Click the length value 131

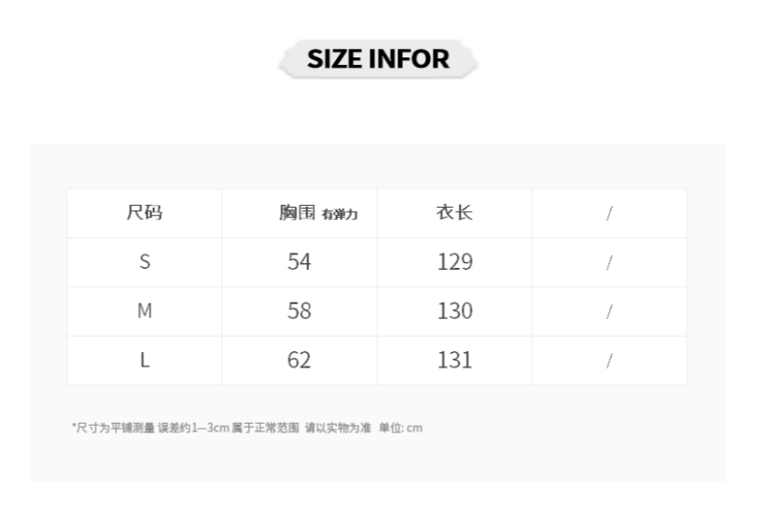pyautogui.click(x=455, y=360)
